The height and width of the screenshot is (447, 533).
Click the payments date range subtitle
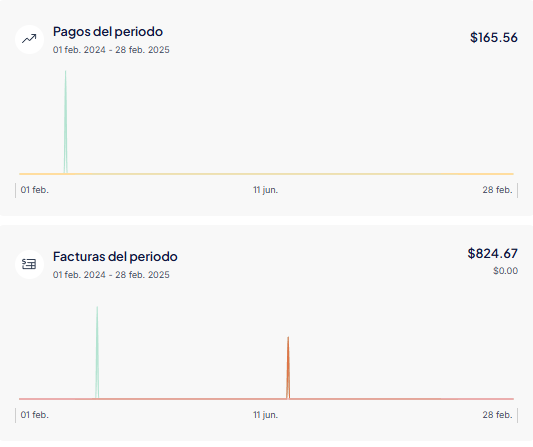tap(111, 50)
